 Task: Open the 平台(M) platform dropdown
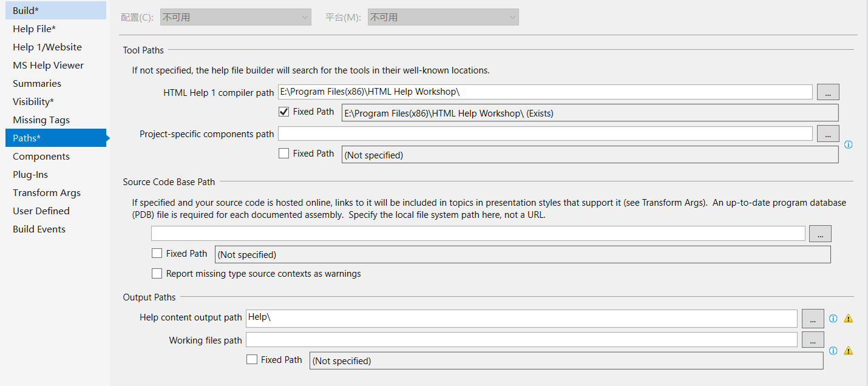click(443, 18)
